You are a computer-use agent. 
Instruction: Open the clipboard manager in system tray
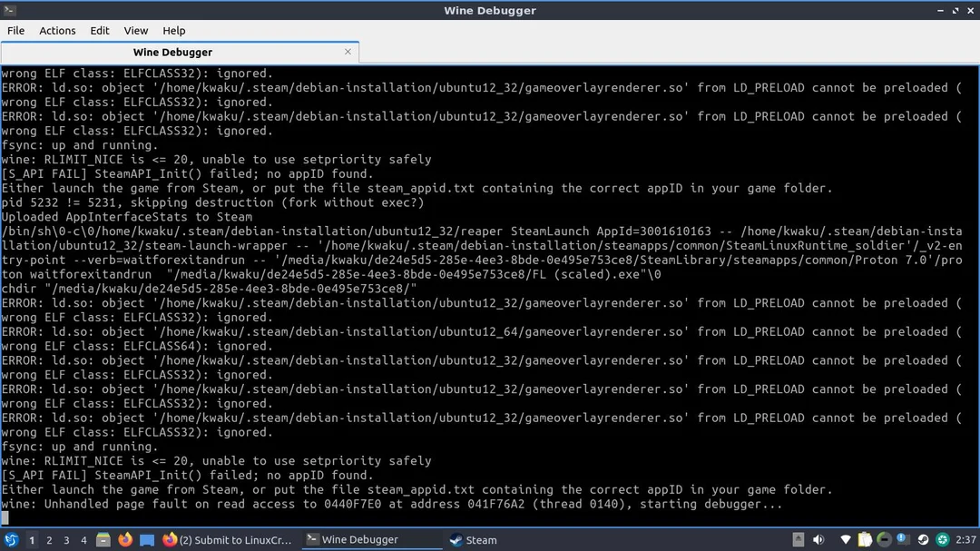coord(865,539)
